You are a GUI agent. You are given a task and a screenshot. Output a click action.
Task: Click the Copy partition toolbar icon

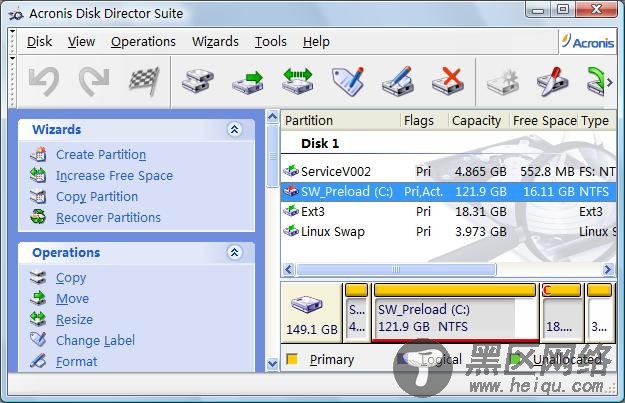pyautogui.click(x=198, y=81)
